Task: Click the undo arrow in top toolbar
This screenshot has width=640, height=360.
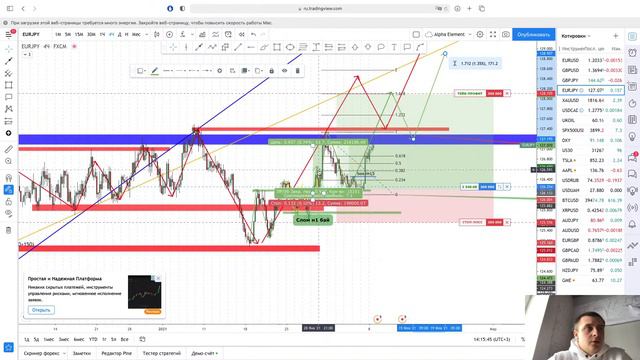Action: point(253,35)
